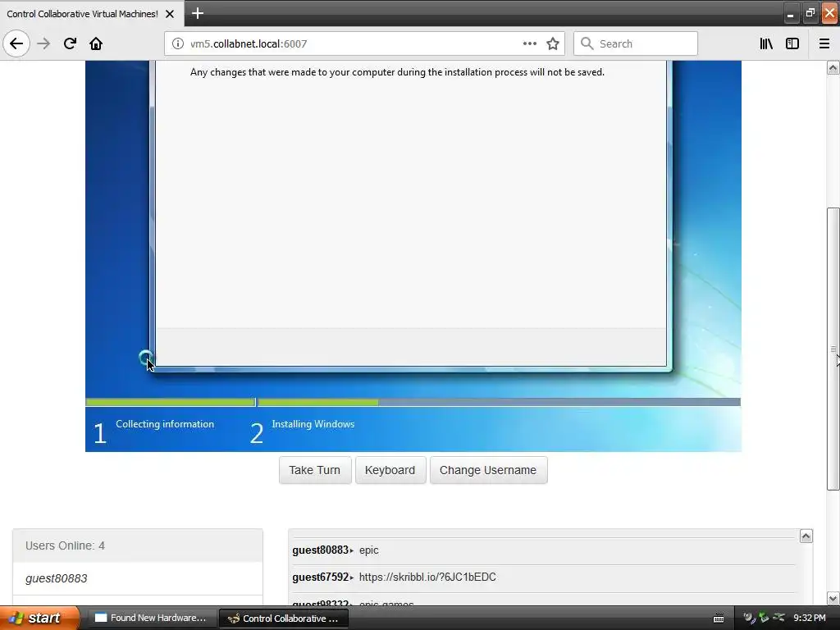Open page actions three-dot menu

(x=529, y=43)
